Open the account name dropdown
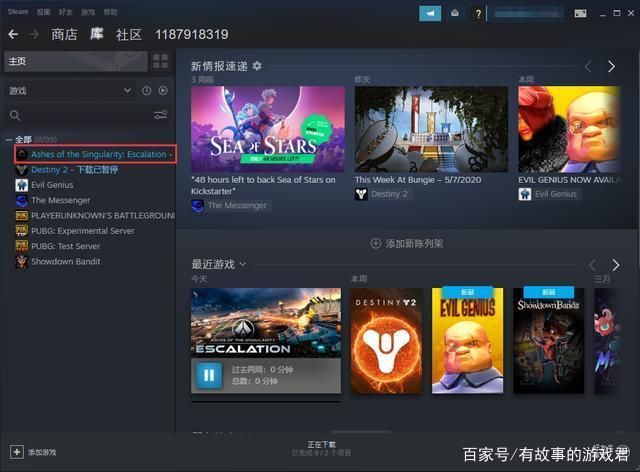This screenshot has height=472, width=640. tap(527, 13)
